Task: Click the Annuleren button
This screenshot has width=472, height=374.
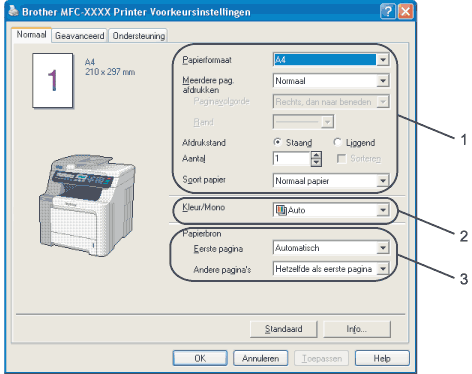Action: [260, 358]
